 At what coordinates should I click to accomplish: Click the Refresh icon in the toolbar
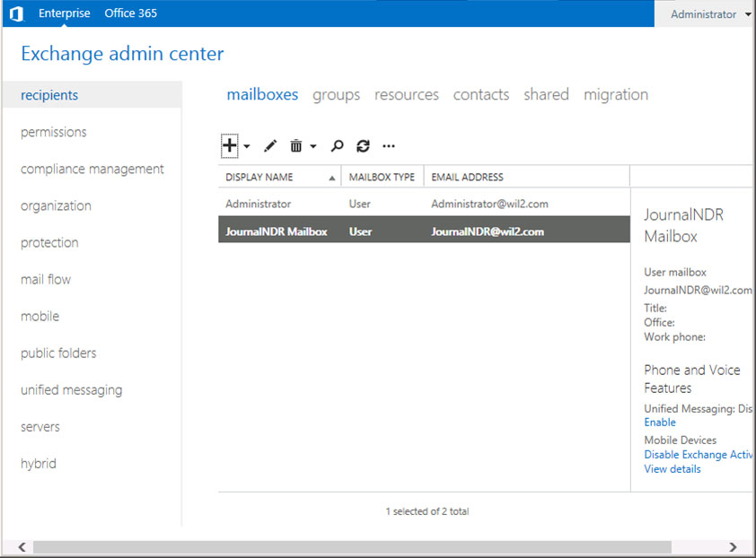click(363, 145)
